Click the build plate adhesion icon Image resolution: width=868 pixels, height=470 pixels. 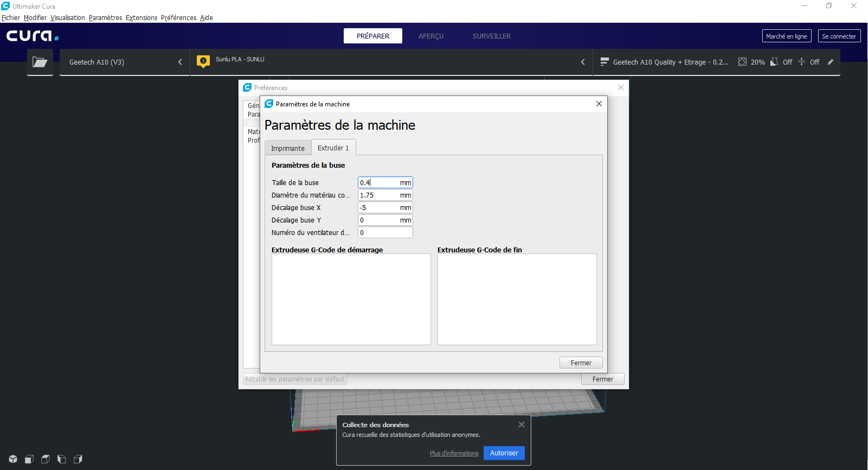coord(801,62)
